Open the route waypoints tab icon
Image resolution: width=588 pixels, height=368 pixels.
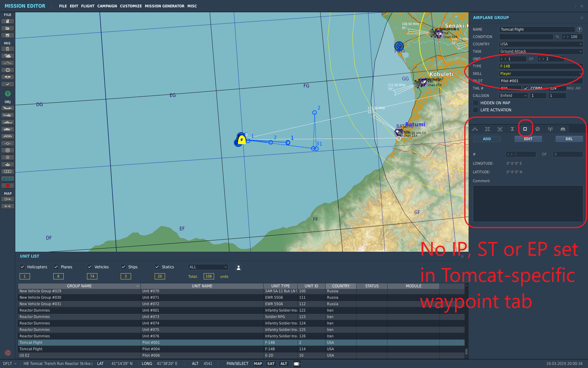click(x=475, y=129)
